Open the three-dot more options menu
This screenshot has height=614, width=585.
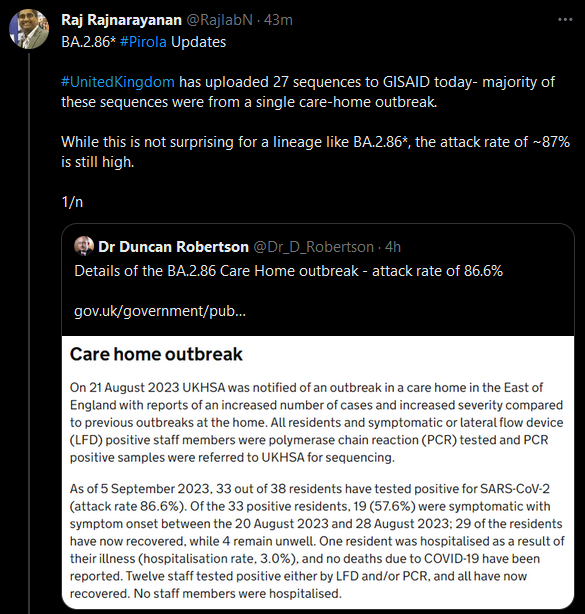tap(565, 20)
